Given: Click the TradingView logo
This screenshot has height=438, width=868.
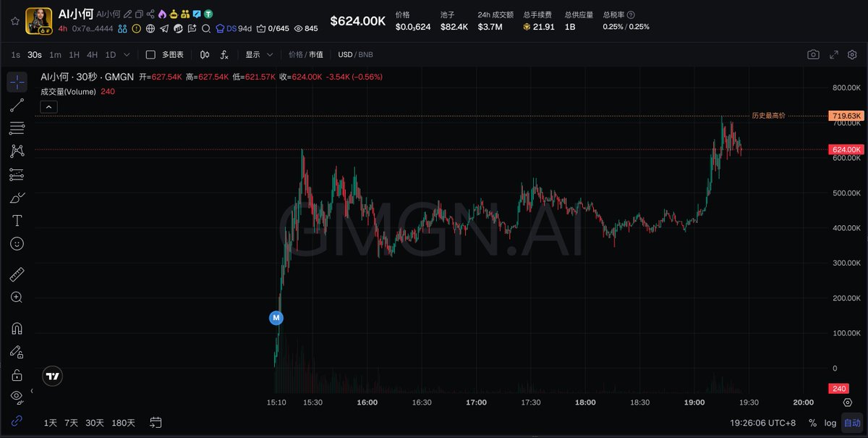Looking at the screenshot, I should pyautogui.click(x=52, y=376).
